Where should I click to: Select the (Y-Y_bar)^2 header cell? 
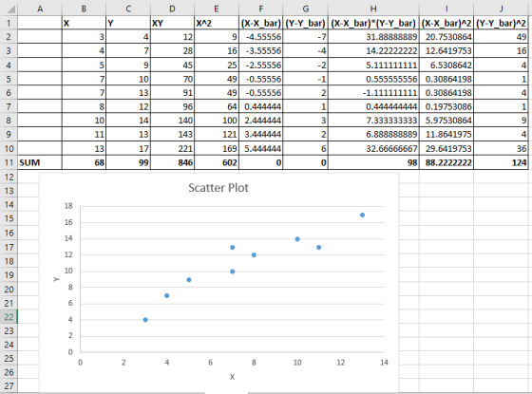point(502,23)
